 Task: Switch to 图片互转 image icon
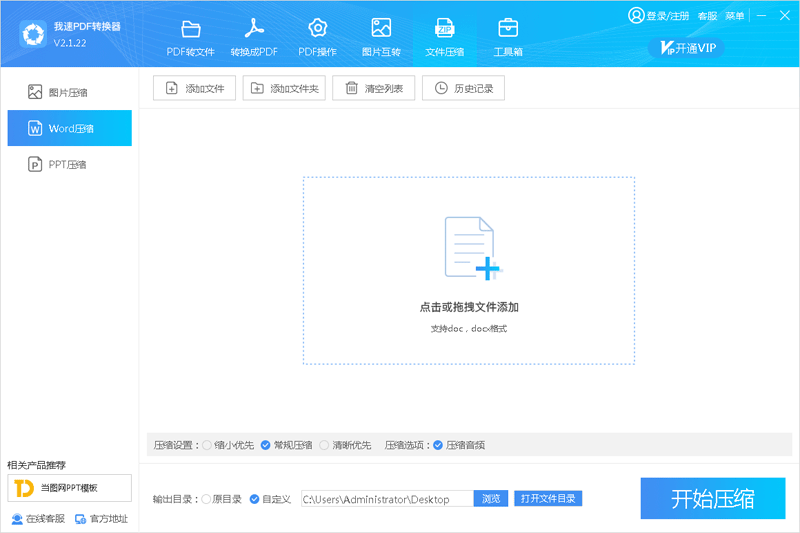pyautogui.click(x=381, y=29)
